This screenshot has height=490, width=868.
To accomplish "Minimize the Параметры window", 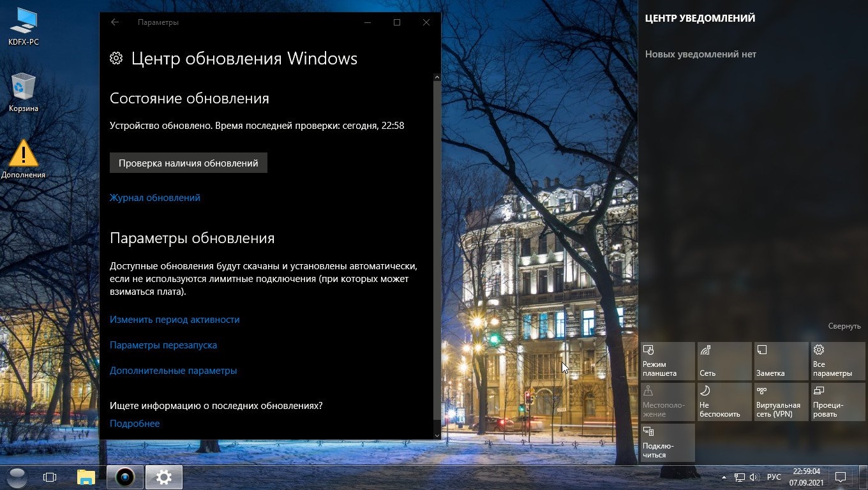I will pos(368,22).
